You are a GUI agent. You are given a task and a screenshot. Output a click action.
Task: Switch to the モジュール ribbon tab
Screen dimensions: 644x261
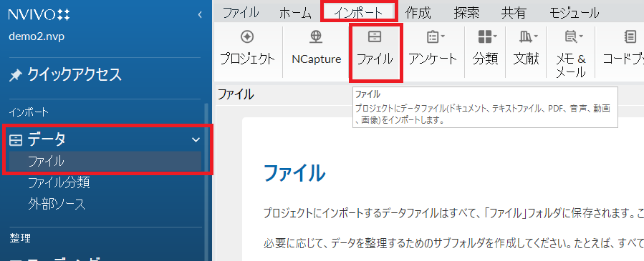point(575,13)
